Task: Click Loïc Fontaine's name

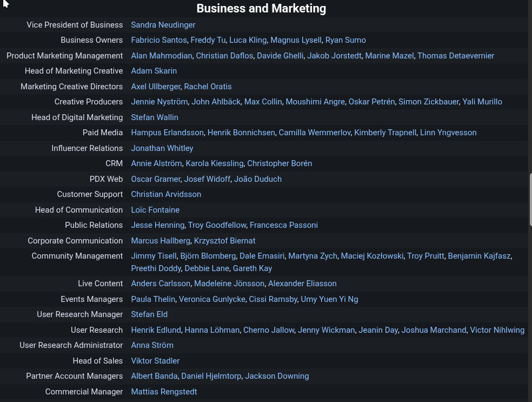Action: pyautogui.click(x=155, y=210)
